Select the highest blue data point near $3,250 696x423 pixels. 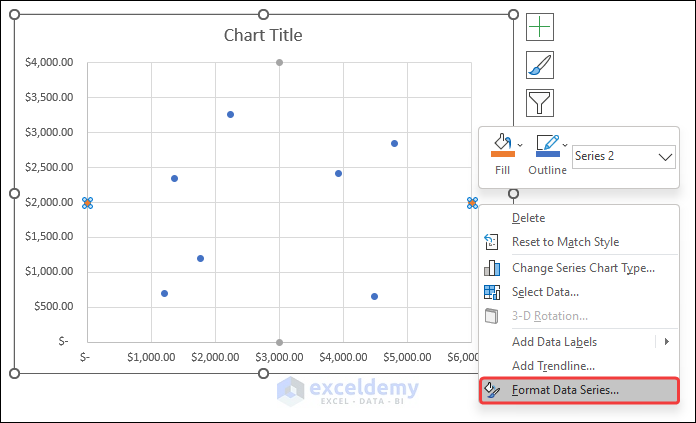(x=230, y=115)
